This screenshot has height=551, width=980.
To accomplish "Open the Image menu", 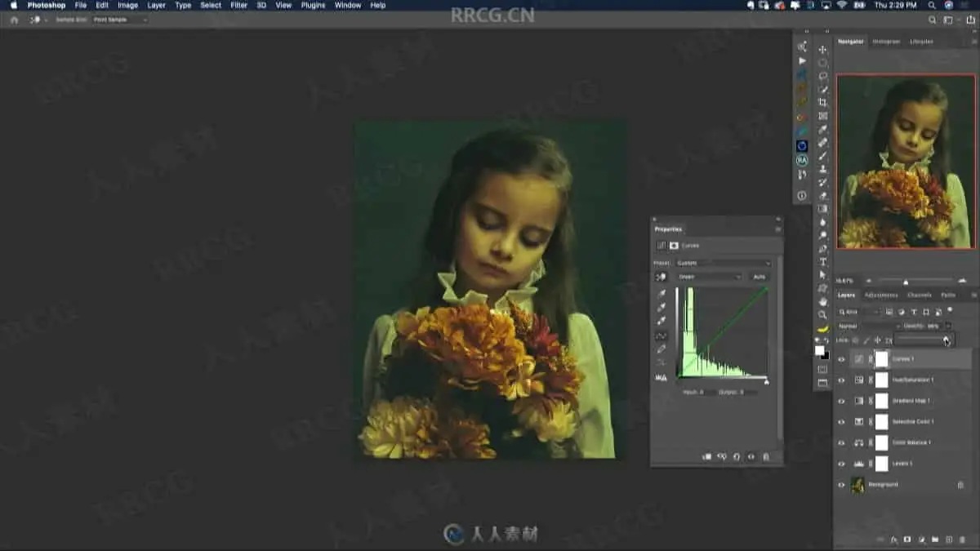I will [x=127, y=5].
